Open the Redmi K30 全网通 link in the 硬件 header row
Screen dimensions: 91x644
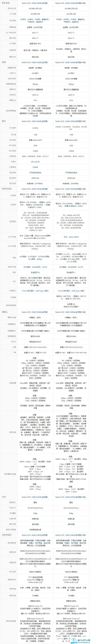35,121
